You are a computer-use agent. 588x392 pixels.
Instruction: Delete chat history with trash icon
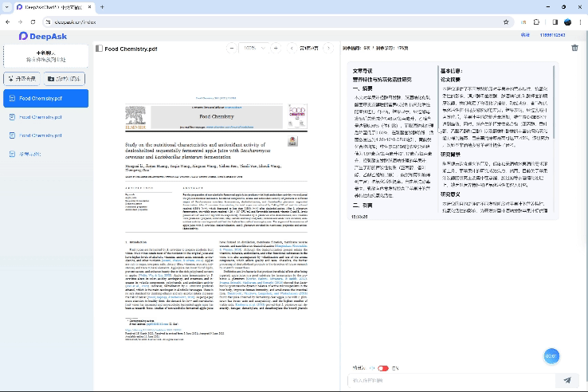click(574, 48)
